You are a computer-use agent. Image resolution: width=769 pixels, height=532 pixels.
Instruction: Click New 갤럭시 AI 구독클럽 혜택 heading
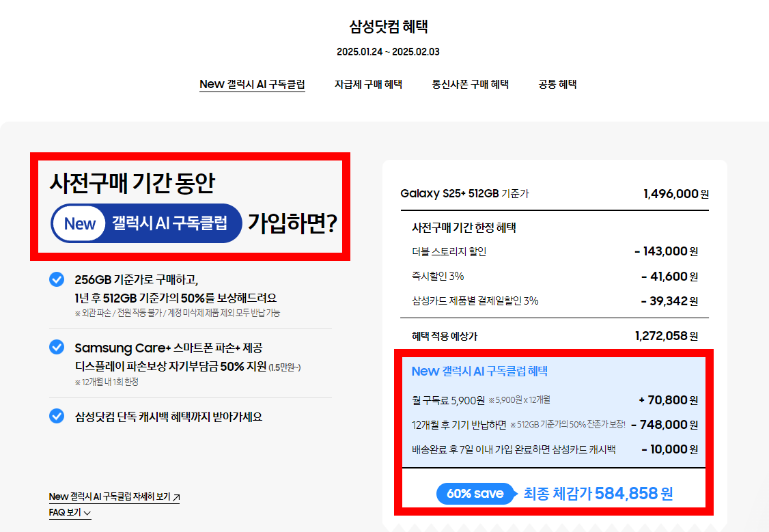pyautogui.click(x=479, y=372)
